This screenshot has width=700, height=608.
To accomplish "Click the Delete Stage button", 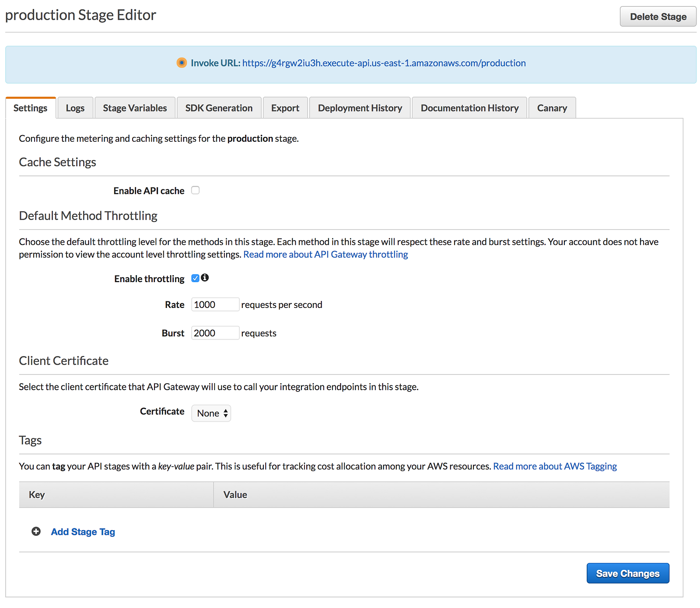I will (x=658, y=17).
